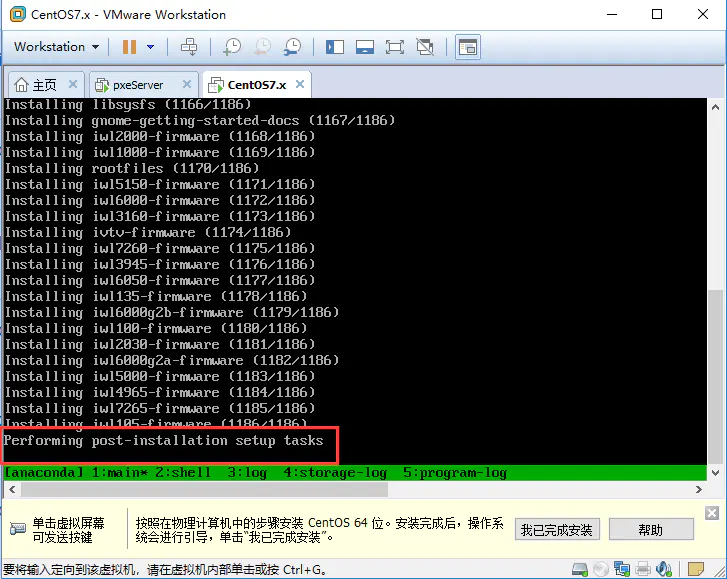Open the Workstation menu dropdown

coord(57,47)
